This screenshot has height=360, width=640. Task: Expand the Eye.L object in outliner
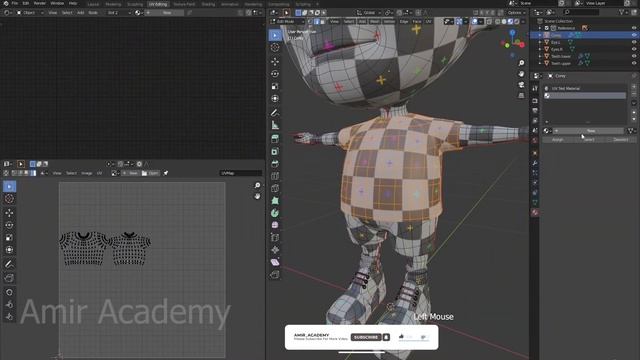(540, 42)
